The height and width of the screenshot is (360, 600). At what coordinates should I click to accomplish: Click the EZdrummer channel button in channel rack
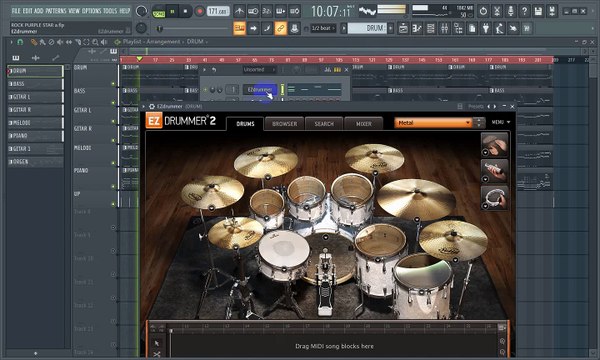[260, 90]
